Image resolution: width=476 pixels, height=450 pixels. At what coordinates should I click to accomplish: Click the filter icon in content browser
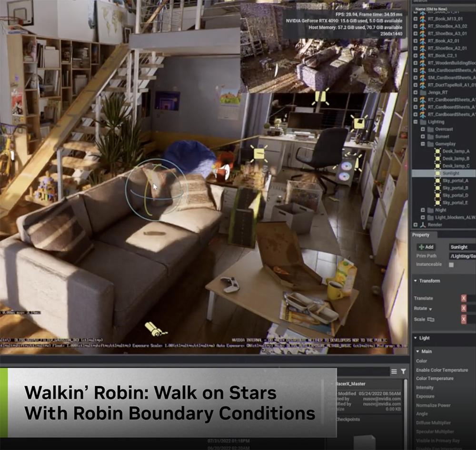403,372
